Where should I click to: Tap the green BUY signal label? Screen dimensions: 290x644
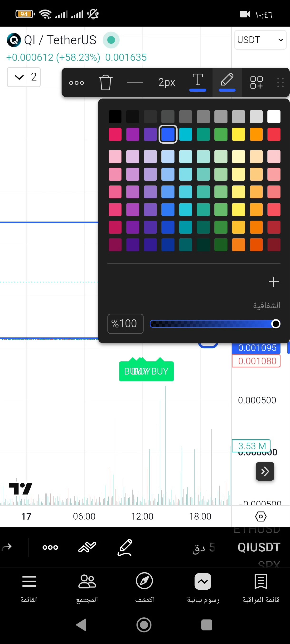point(146,371)
